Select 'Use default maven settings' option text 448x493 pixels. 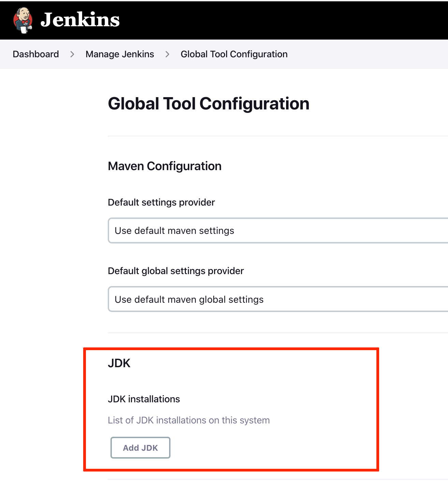click(174, 231)
